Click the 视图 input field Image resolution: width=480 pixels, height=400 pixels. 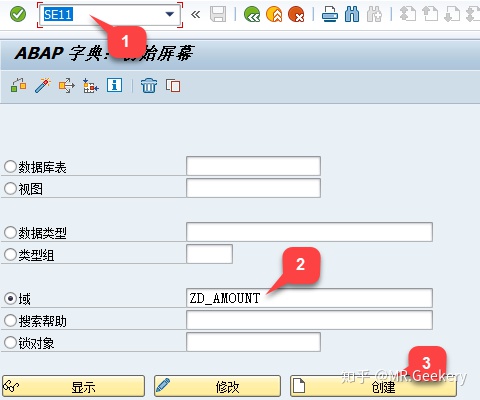tap(253, 188)
